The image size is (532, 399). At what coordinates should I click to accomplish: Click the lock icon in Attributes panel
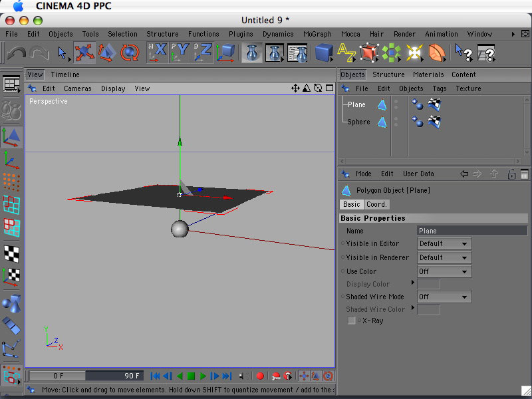point(511,174)
